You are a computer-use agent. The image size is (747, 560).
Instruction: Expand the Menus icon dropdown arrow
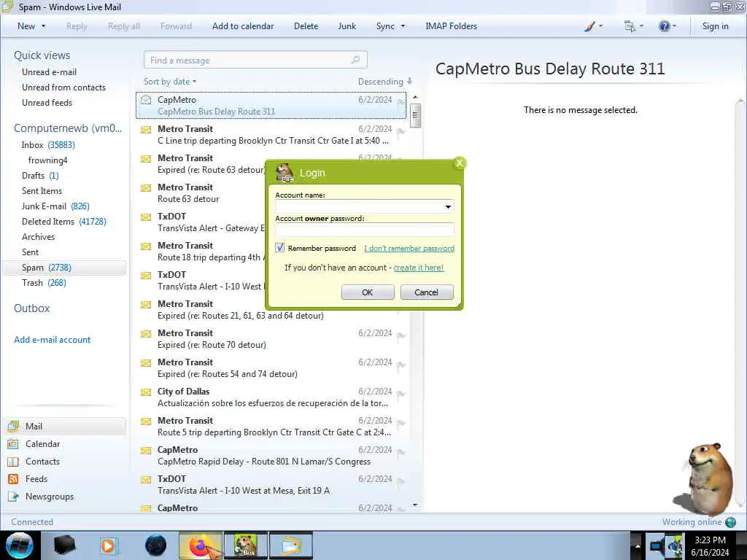point(641,26)
